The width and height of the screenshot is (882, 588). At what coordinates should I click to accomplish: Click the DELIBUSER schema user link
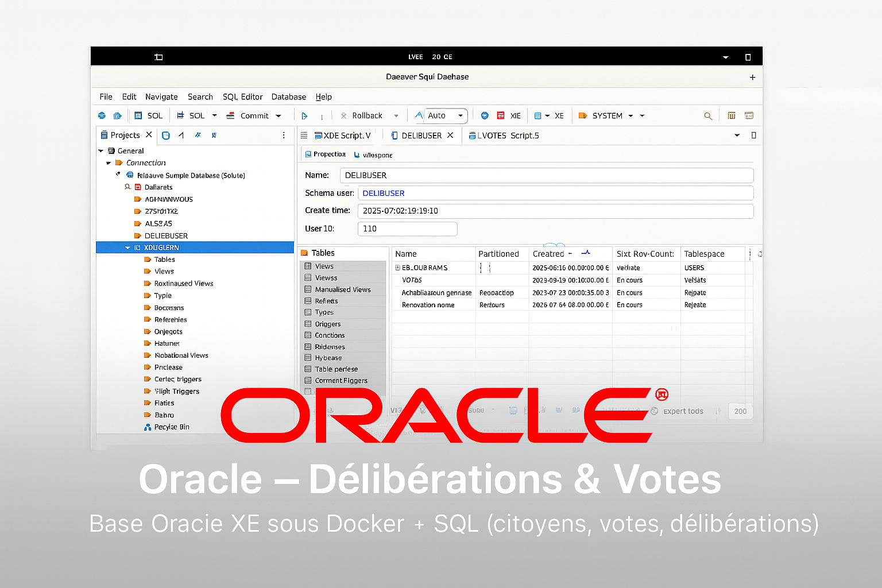click(384, 194)
